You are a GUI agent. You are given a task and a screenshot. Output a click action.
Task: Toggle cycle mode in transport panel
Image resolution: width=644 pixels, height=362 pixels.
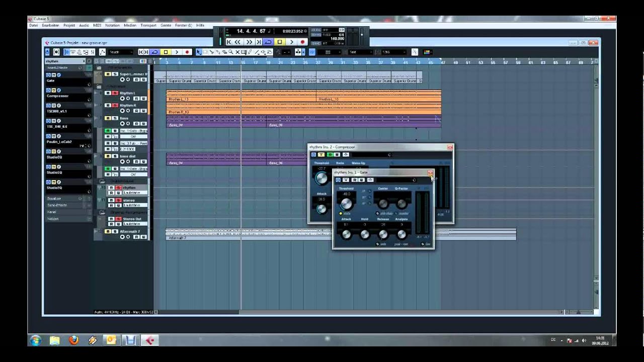tap(268, 42)
